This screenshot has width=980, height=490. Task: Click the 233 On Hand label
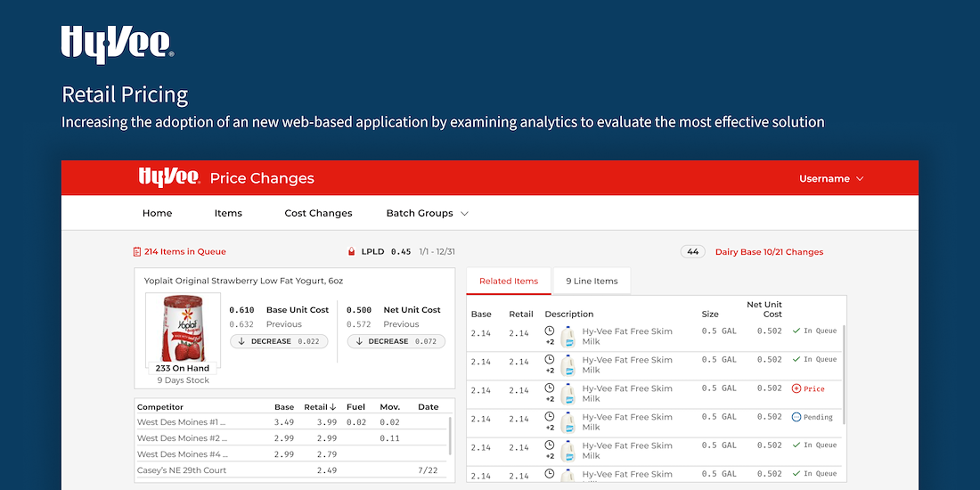click(x=182, y=368)
